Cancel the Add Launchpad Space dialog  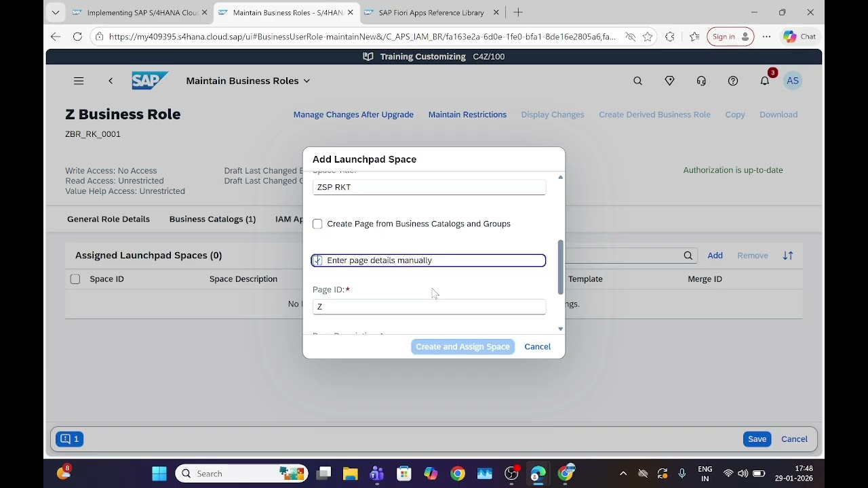[x=537, y=346]
